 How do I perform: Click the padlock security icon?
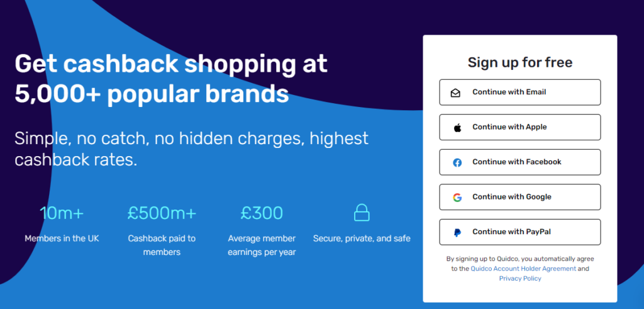(x=362, y=213)
